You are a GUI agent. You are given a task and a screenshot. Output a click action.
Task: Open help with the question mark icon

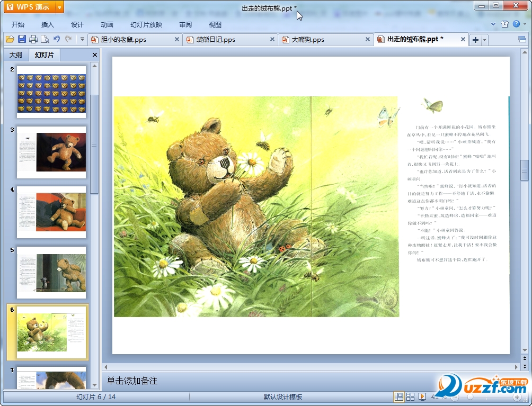[x=517, y=24]
